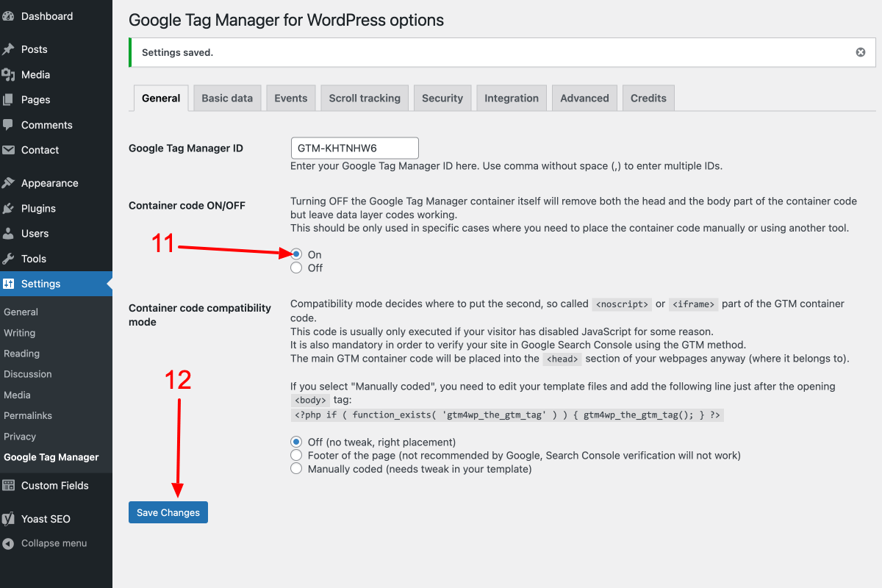Open the Scroll tracking tab
The height and width of the screenshot is (588, 882).
click(364, 97)
